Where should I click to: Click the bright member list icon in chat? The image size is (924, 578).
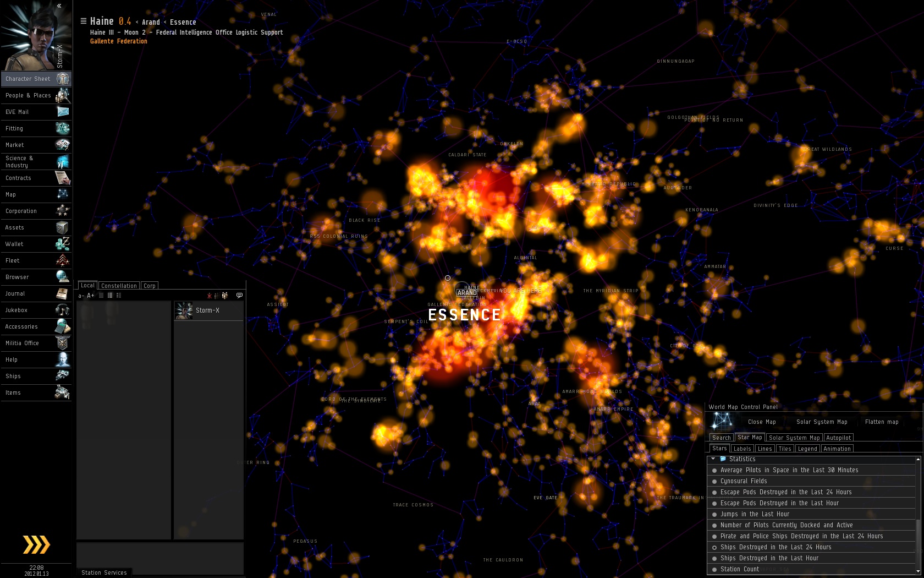[225, 296]
